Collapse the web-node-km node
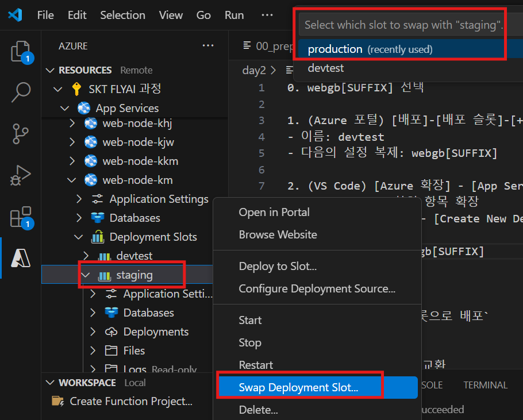 pos(71,180)
